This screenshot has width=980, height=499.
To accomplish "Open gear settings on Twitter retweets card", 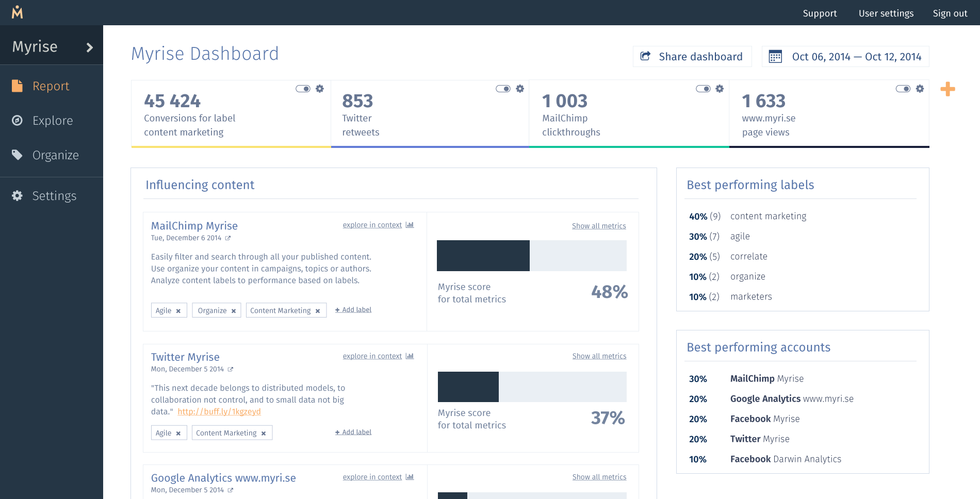I will (520, 89).
